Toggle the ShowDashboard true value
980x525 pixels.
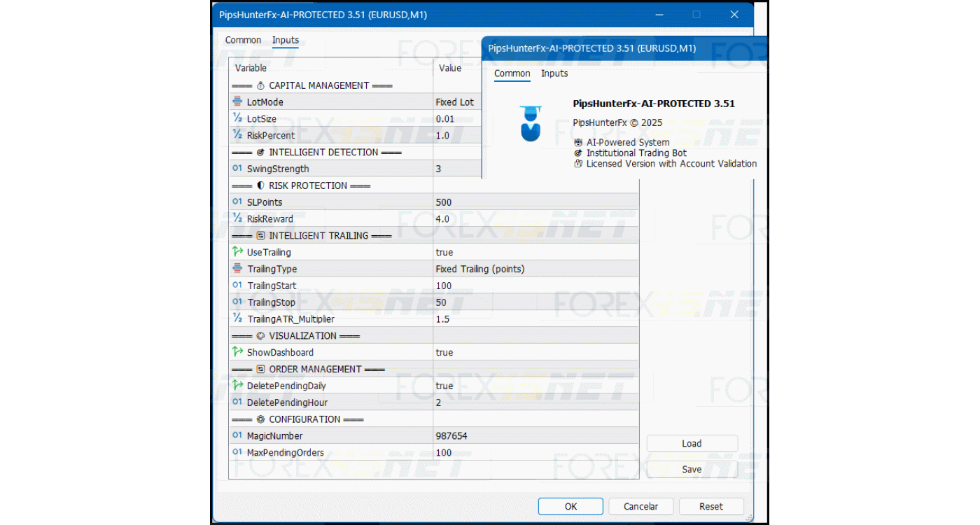point(444,352)
